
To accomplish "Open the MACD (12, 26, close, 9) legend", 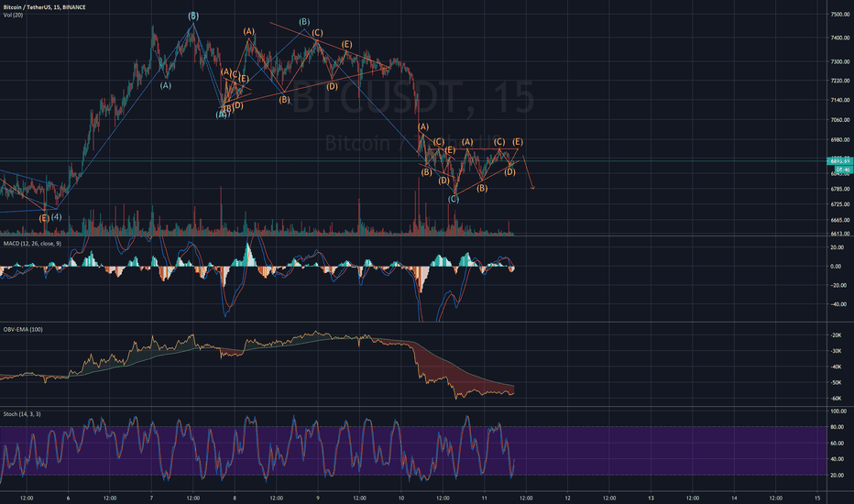I will pos(32,244).
